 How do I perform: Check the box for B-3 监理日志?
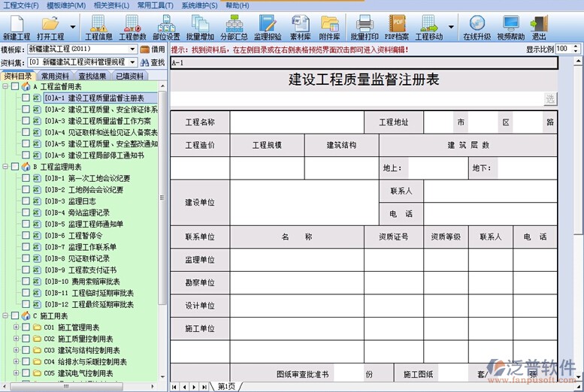click(x=26, y=201)
